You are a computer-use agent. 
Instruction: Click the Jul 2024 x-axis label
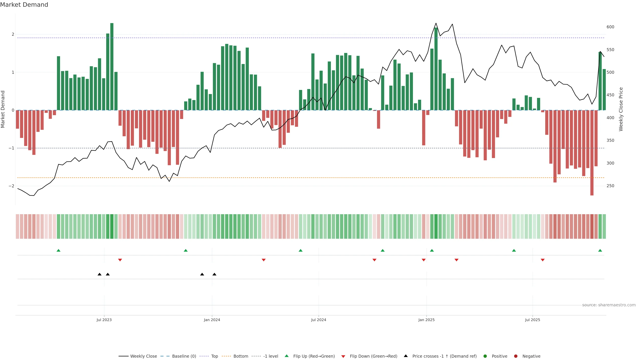tap(318, 320)
